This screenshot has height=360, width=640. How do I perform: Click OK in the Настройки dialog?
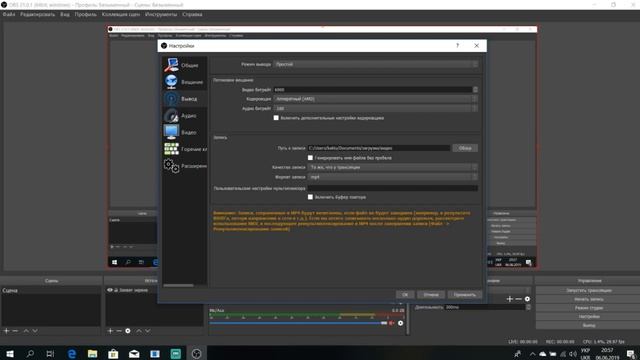pyautogui.click(x=405, y=294)
